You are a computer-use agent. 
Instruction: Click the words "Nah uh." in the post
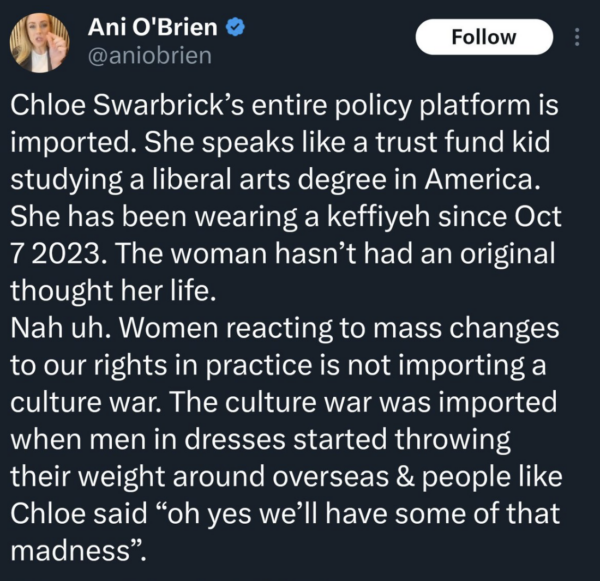(x=57, y=328)
